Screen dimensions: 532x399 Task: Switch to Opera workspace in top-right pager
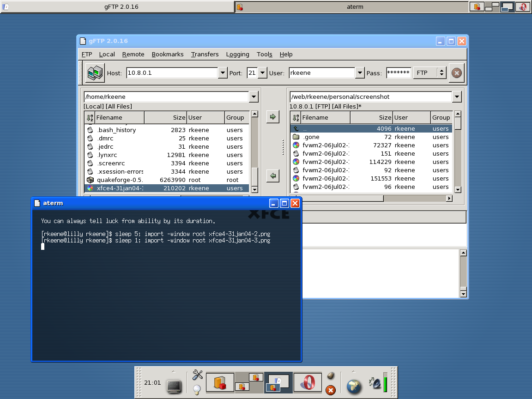[x=523, y=7]
